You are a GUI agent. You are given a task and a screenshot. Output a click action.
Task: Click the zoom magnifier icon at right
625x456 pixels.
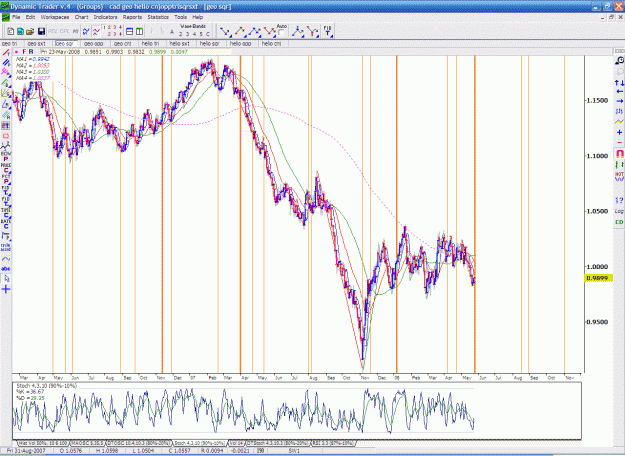[x=619, y=61]
